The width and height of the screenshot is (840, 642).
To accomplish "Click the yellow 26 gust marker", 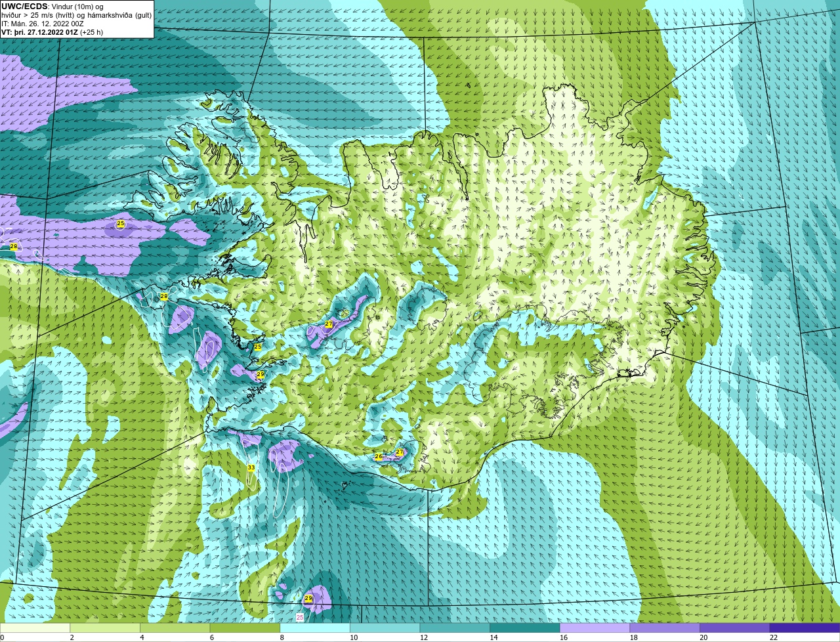I will pos(379,456).
